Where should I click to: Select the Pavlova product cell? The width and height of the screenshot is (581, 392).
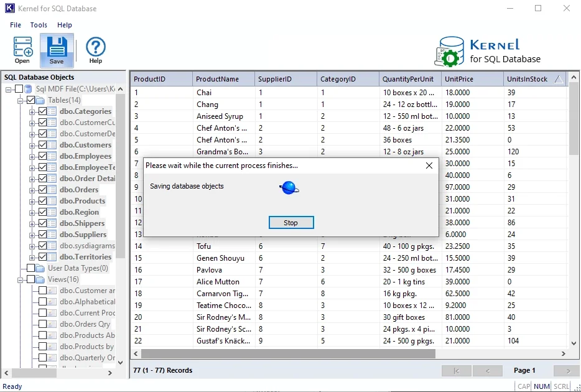pos(224,269)
